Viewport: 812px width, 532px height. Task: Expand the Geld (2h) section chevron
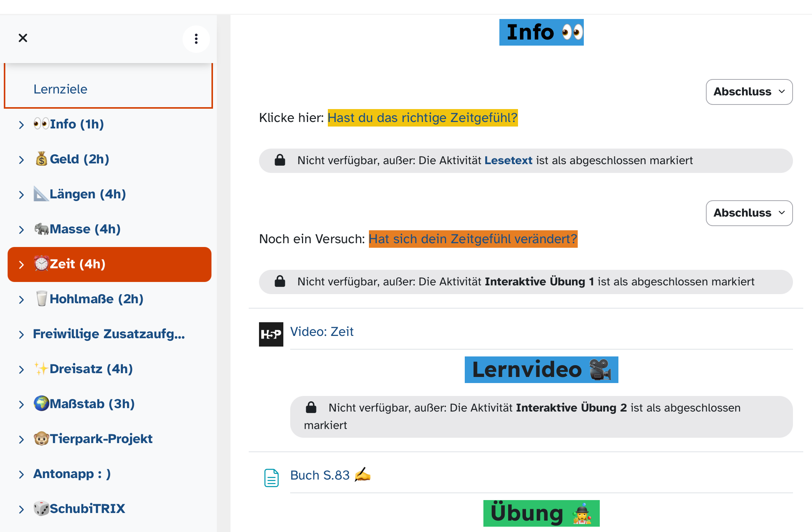pos(21,160)
